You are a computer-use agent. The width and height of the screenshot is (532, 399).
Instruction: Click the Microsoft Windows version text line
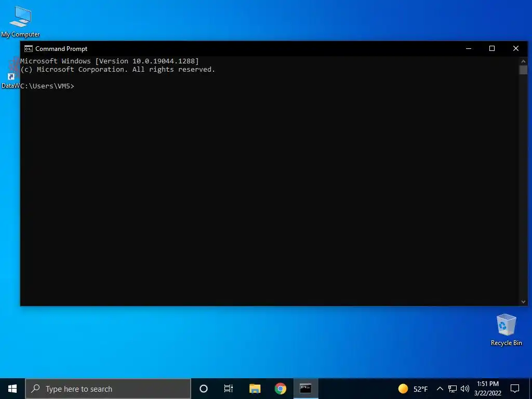tap(110, 61)
